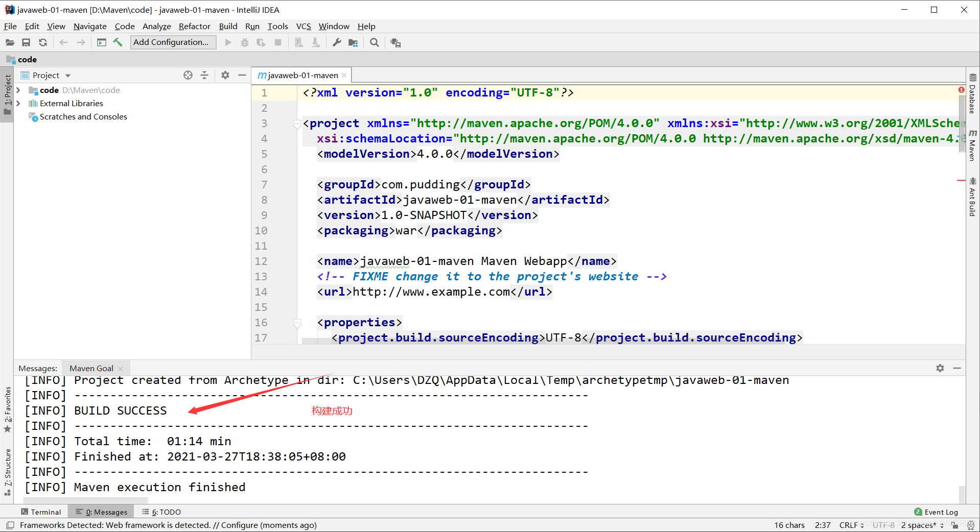Open the Window menu

point(334,26)
